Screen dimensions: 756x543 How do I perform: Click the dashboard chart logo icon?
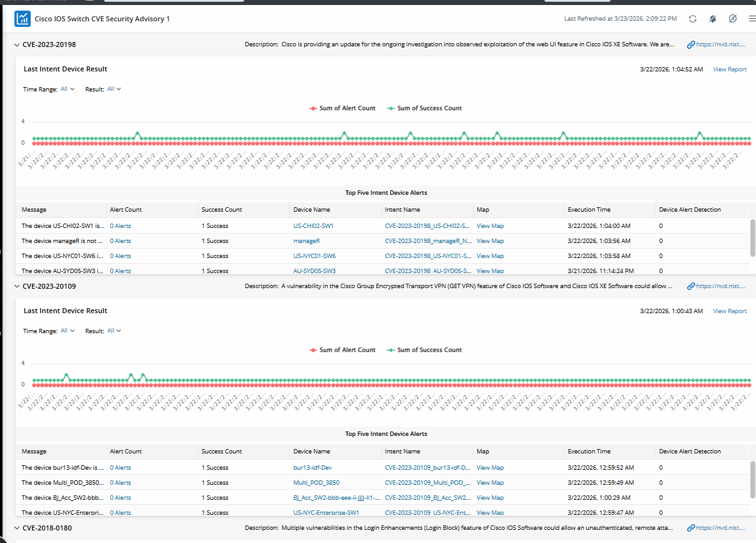(x=23, y=19)
